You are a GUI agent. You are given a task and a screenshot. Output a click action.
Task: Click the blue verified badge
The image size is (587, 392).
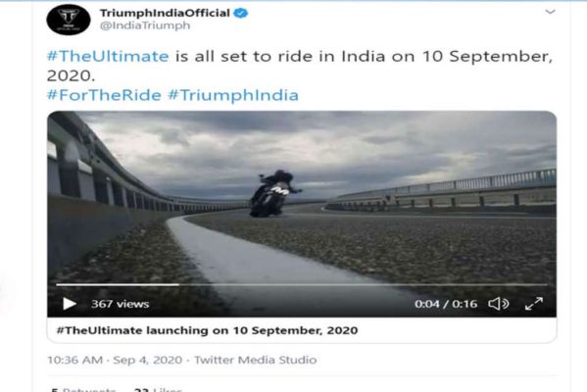(x=241, y=13)
